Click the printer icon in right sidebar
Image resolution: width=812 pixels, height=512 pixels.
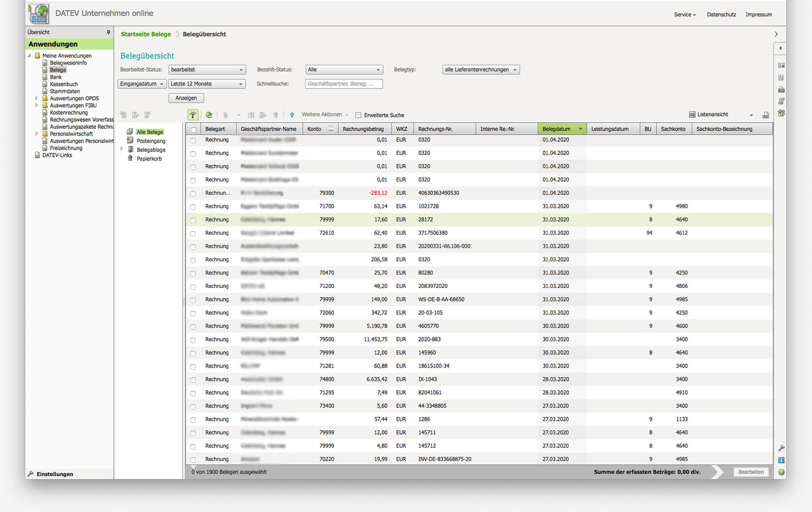(781, 89)
